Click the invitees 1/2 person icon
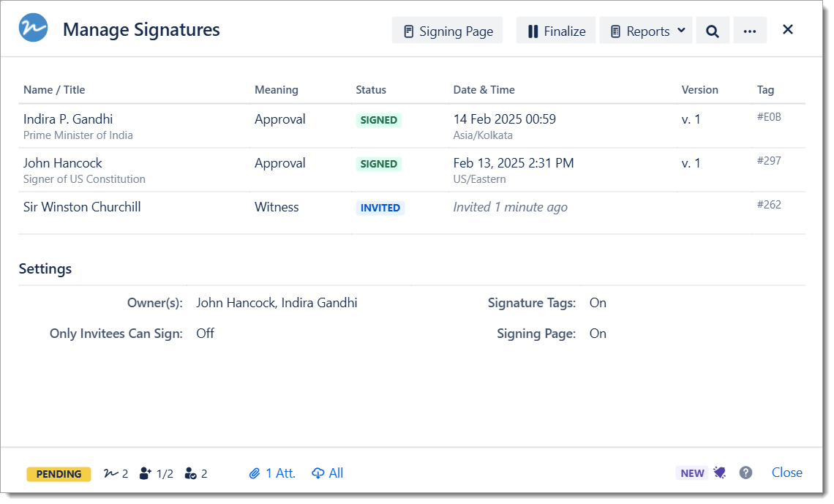This screenshot has width=834, height=504. click(x=146, y=473)
